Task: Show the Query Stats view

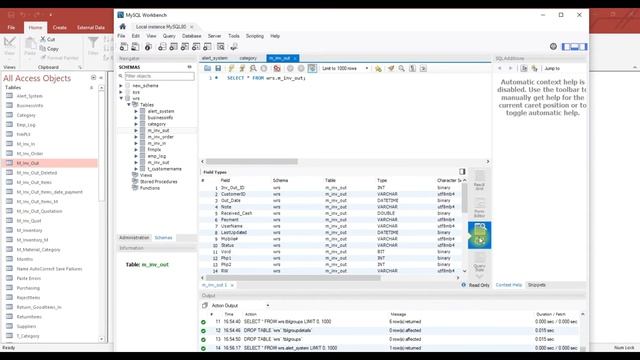Action: [x=480, y=262]
